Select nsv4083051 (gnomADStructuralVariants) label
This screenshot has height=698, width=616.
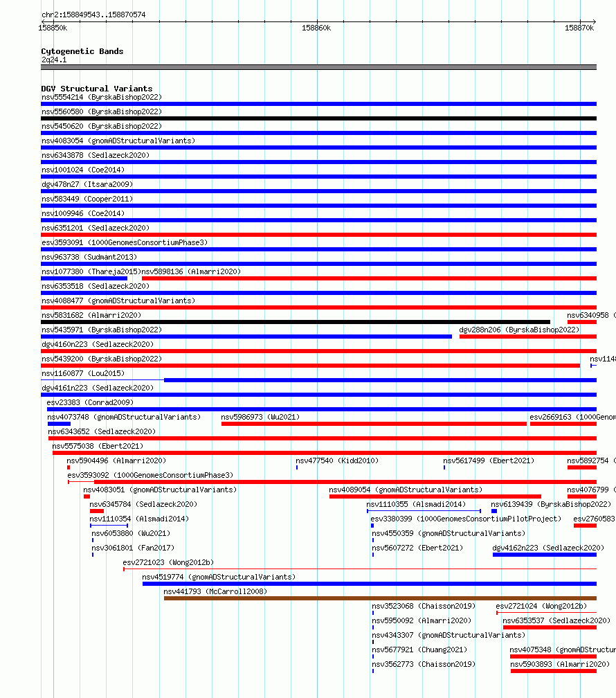click(160, 490)
